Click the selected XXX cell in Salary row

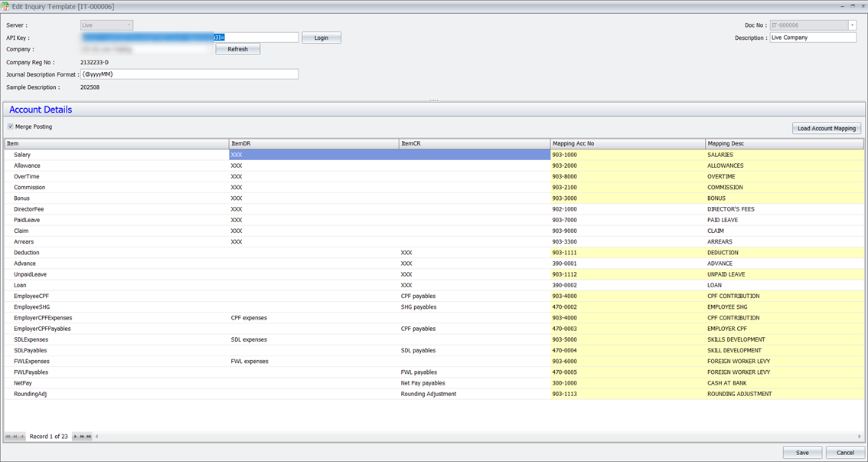tap(314, 155)
